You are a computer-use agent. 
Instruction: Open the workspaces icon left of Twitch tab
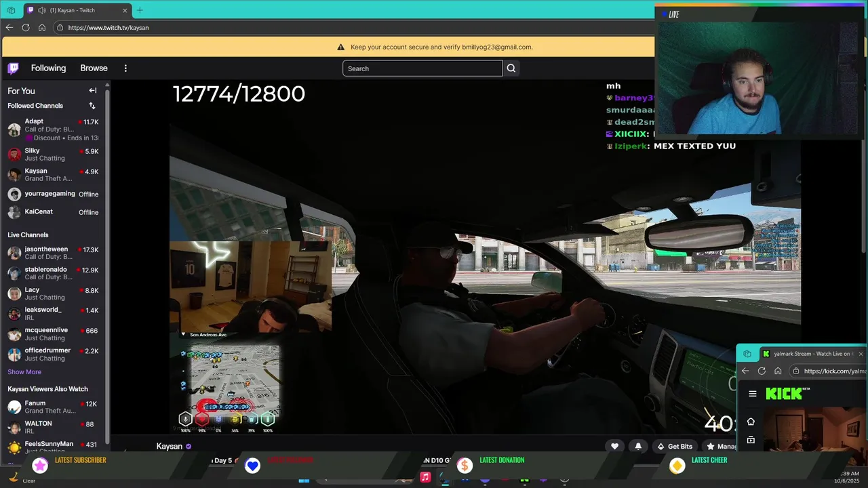(x=12, y=10)
